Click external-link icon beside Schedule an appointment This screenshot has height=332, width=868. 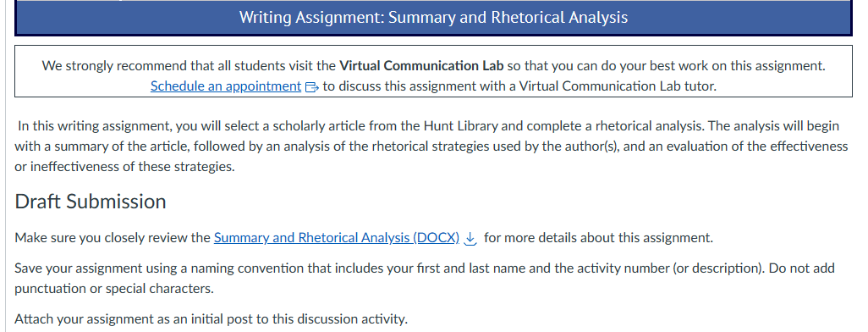point(311,87)
